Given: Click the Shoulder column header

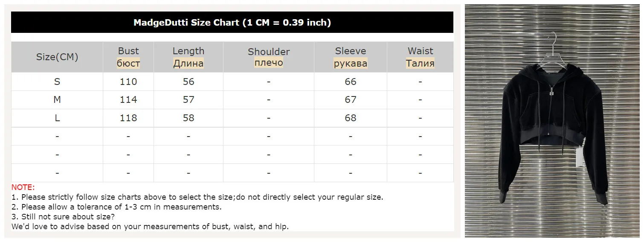Looking at the screenshot, I should 269,57.
